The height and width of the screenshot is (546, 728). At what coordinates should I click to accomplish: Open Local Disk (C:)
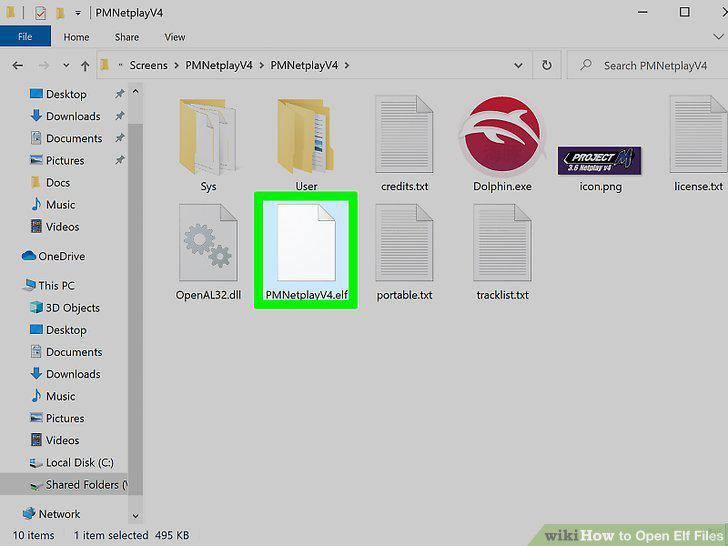(79, 462)
